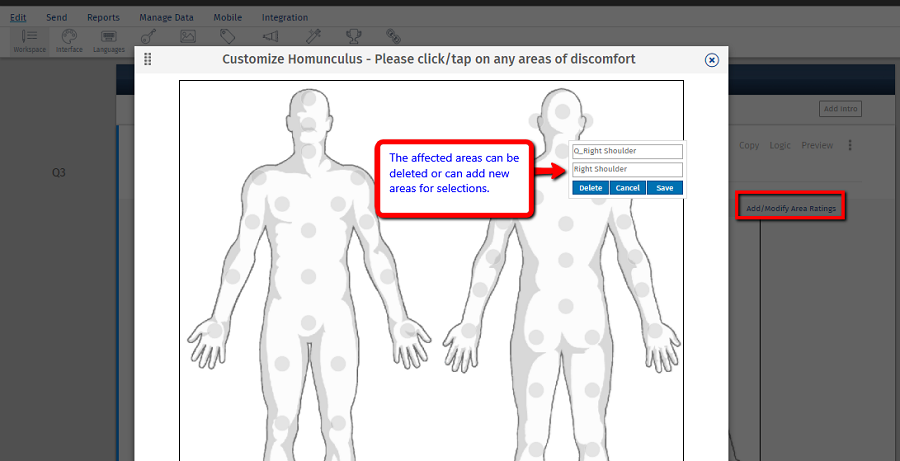This screenshot has width=900, height=461.
Task: Click the Logic link
Action: [780, 145]
